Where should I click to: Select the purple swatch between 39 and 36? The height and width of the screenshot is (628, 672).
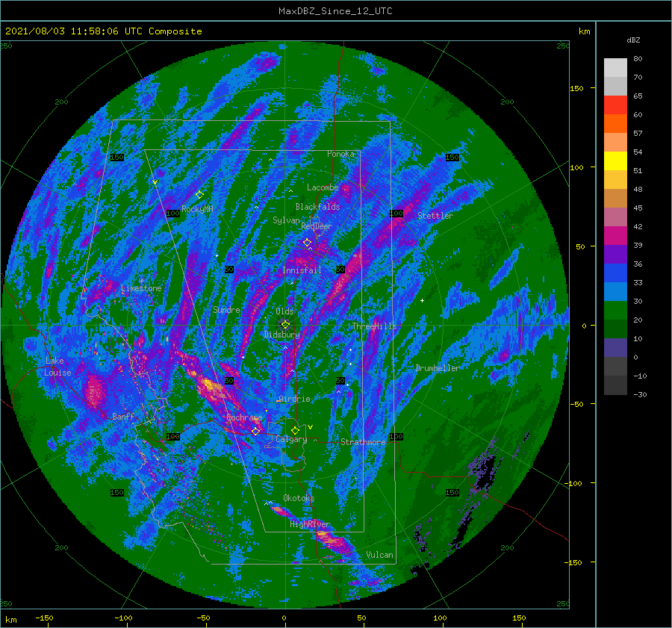click(615, 254)
